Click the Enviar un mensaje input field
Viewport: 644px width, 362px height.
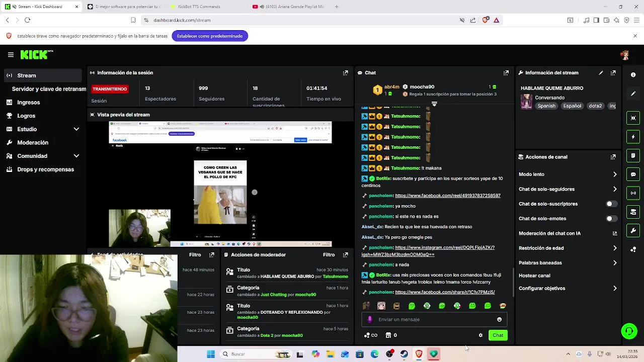coord(434,319)
